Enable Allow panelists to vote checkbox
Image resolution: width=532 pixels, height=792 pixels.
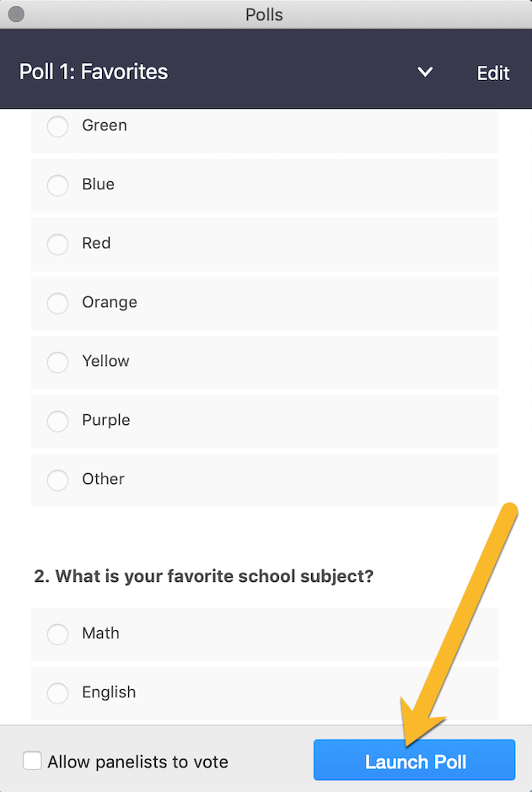click(32, 761)
